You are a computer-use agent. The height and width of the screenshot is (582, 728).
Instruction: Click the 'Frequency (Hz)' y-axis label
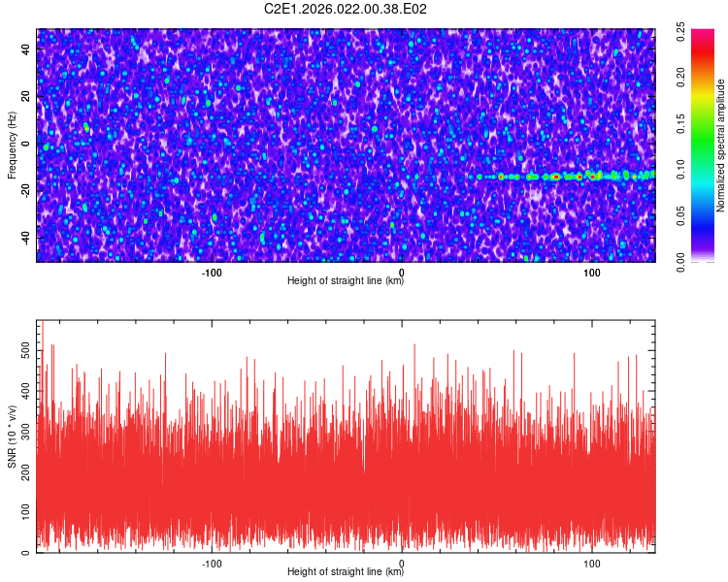(x=12, y=145)
